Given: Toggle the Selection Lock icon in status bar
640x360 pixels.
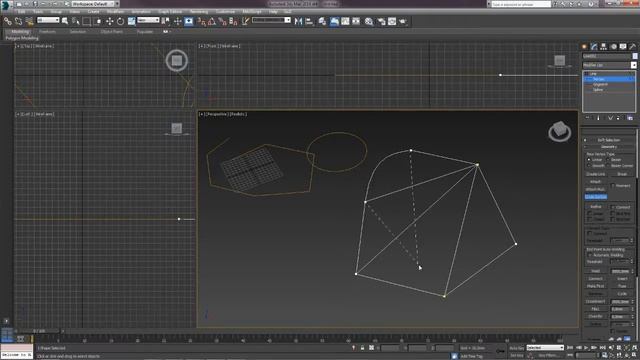Looking at the screenshot, I should (362, 348).
